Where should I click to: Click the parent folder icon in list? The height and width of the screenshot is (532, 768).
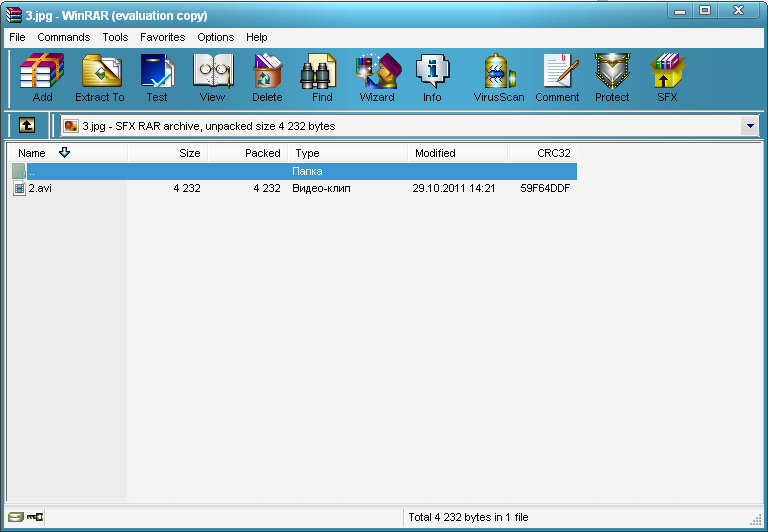(x=19, y=171)
